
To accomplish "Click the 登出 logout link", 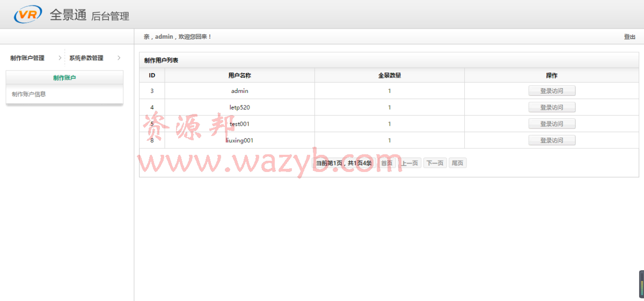I will pos(630,37).
